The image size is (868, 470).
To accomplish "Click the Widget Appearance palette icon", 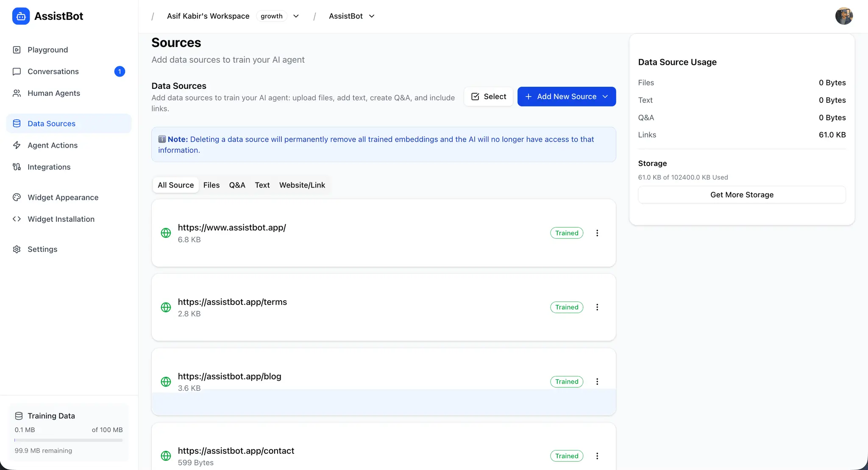I will pyautogui.click(x=17, y=197).
